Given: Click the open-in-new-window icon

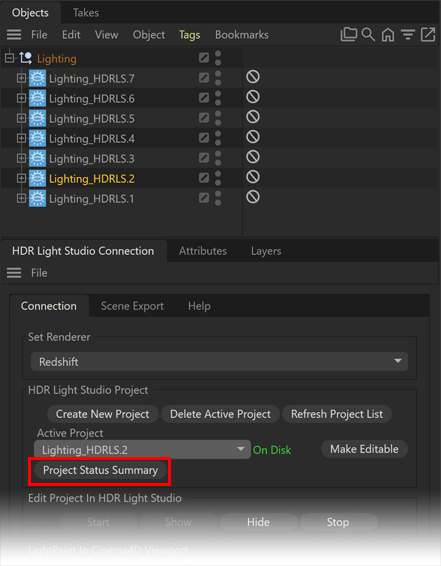Looking at the screenshot, I should (x=428, y=35).
